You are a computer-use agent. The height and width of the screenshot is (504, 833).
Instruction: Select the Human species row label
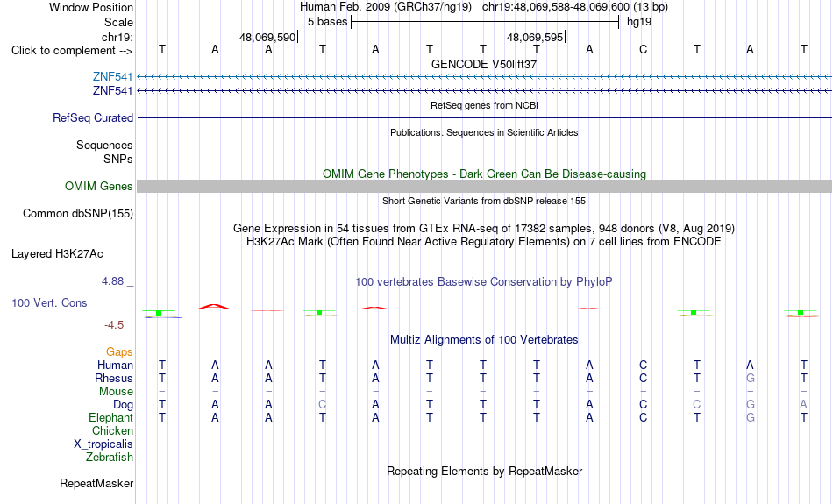click(115, 365)
